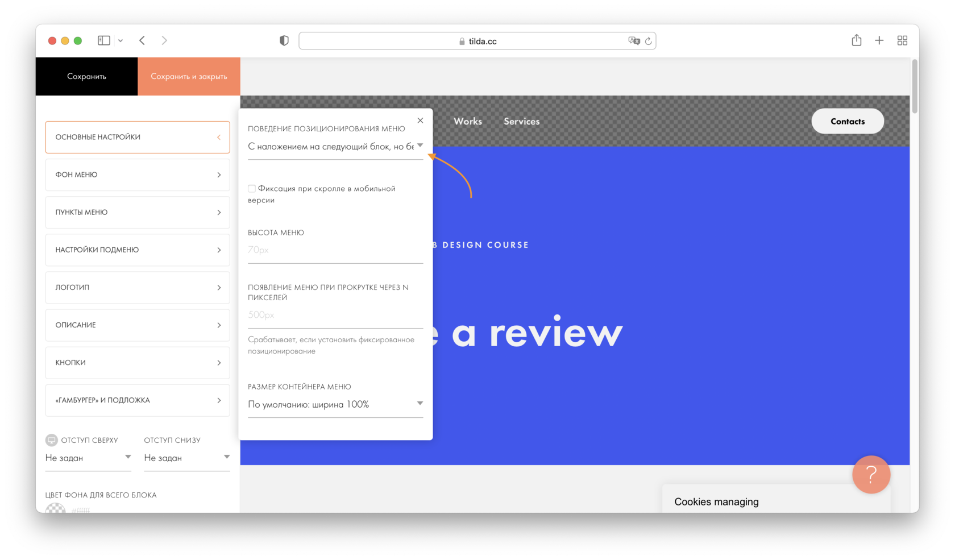This screenshot has width=955, height=560.
Task: Expand «ГАМБУРГЕР» И ПОДЛОЖКА section
Action: pos(138,400)
